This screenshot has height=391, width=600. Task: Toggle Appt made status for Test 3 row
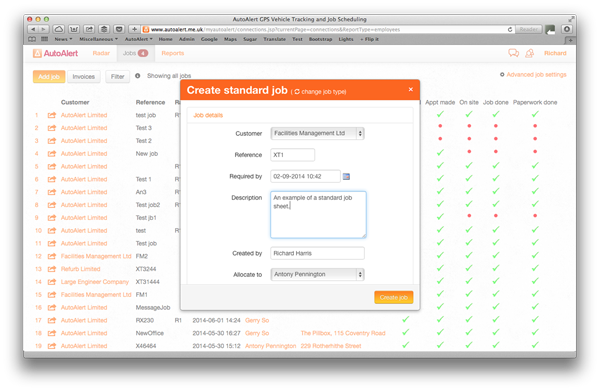click(440, 126)
